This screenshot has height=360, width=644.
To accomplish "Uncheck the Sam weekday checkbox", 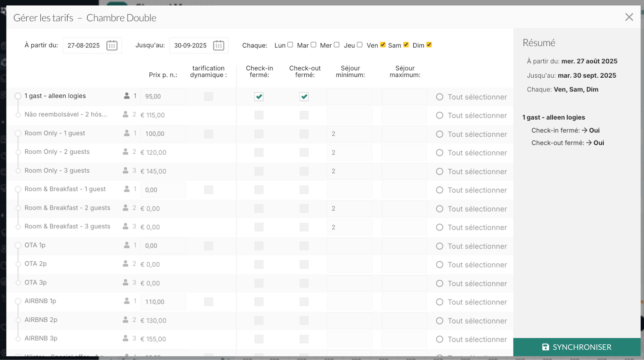I will coord(406,45).
